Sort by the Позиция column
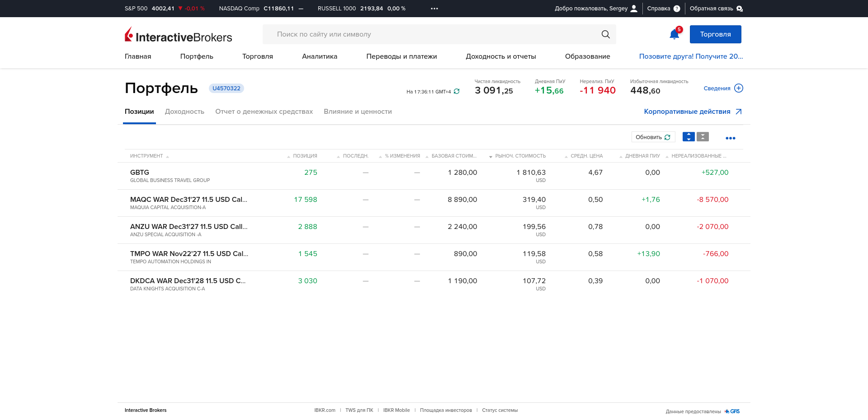The image size is (868, 420). 305,156
